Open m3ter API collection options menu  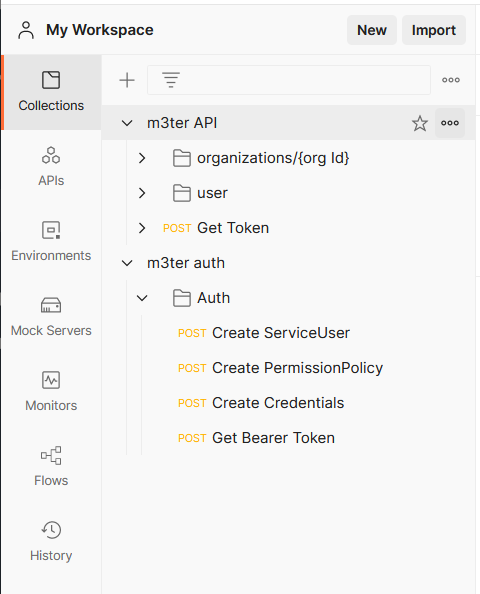[450, 123]
